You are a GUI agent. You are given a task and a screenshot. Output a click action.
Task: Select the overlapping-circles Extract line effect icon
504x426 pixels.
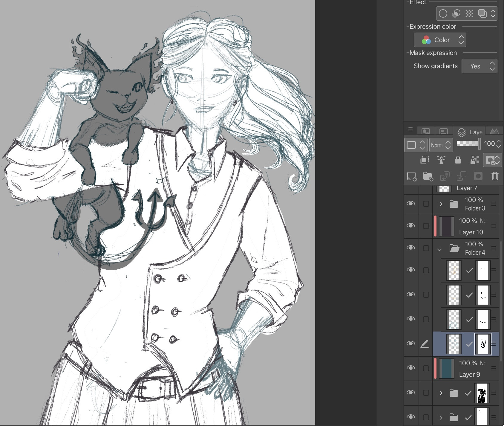point(456,13)
